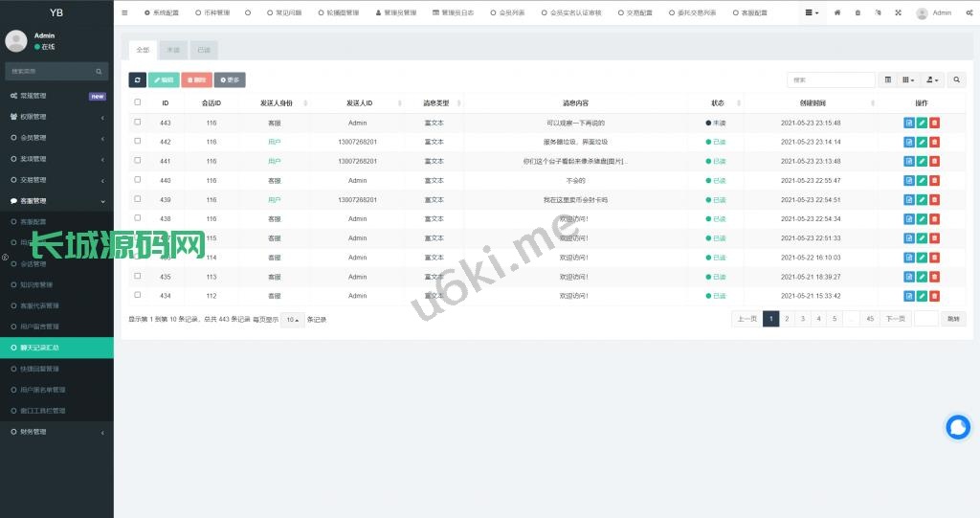The height and width of the screenshot is (518, 980).
Task: Toggle the sidebar with the hamburger icon
Action: (124, 13)
